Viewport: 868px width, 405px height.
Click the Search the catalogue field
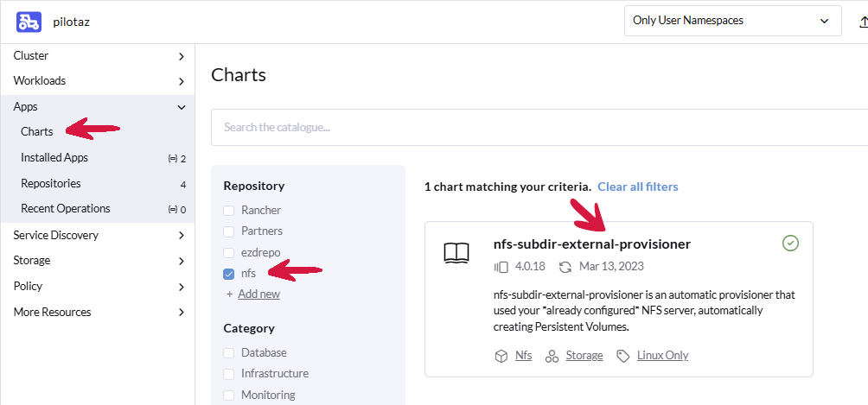point(536,127)
